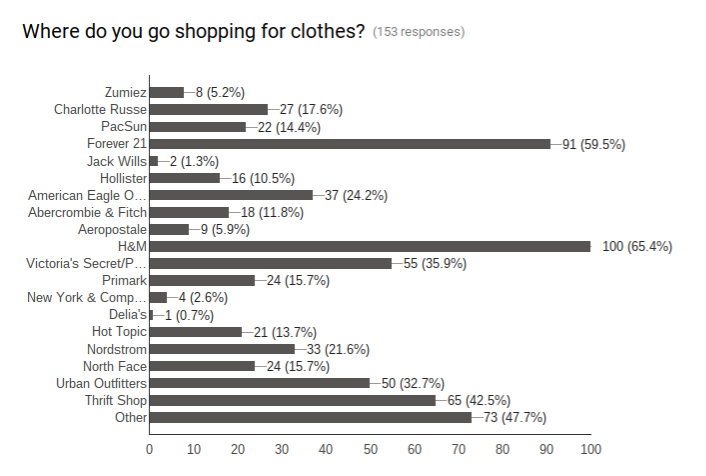The width and height of the screenshot is (706, 476).
Task: Click the '153 responses' text
Action: tap(419, 32)
